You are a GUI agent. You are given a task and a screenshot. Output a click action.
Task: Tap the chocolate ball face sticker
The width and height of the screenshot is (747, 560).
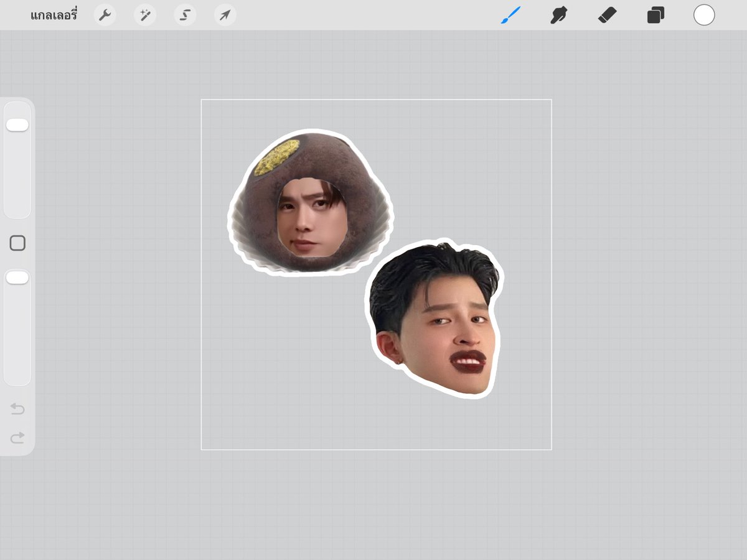[311, 203]
